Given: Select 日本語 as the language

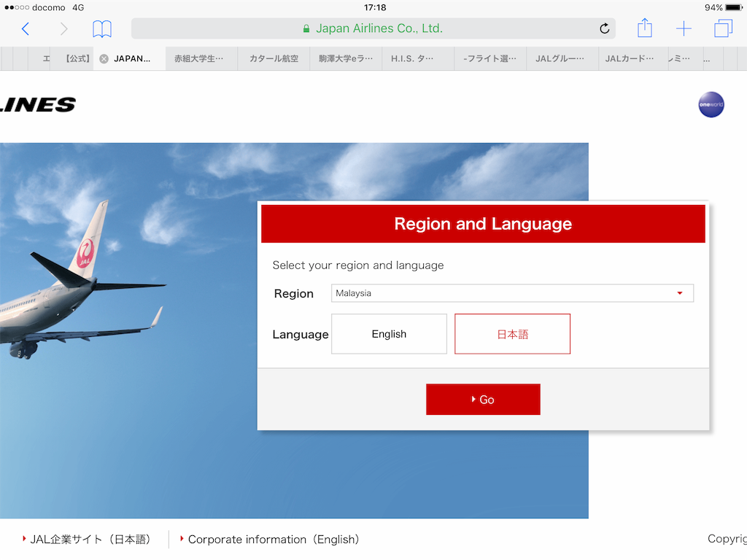Looking at the screenshot, I should tap(513, 334).
